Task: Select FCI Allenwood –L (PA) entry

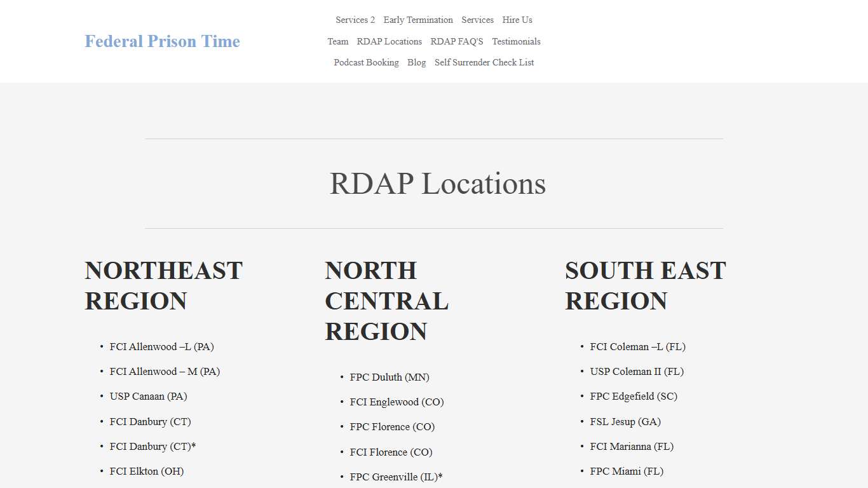Action: 161,346
